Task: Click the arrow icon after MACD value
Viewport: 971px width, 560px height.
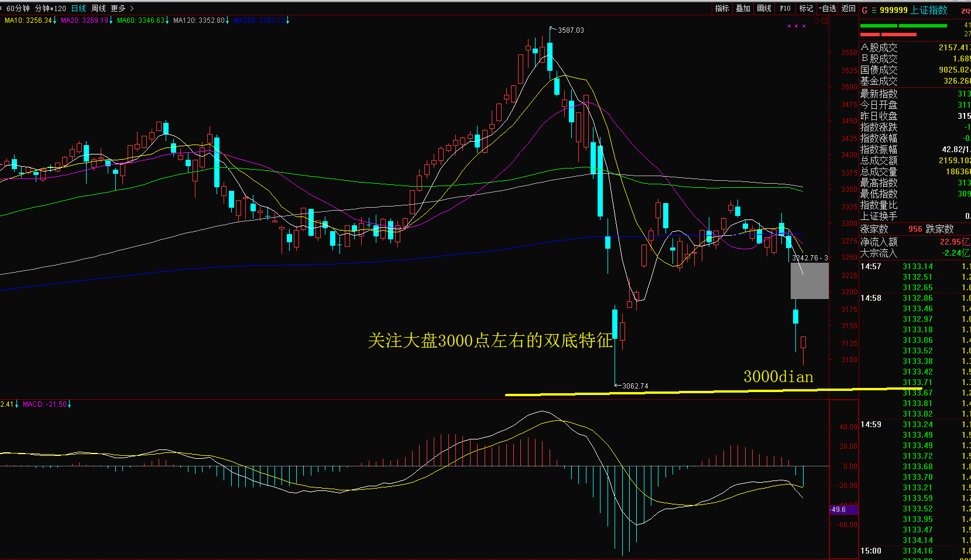Action: (70, 404)
